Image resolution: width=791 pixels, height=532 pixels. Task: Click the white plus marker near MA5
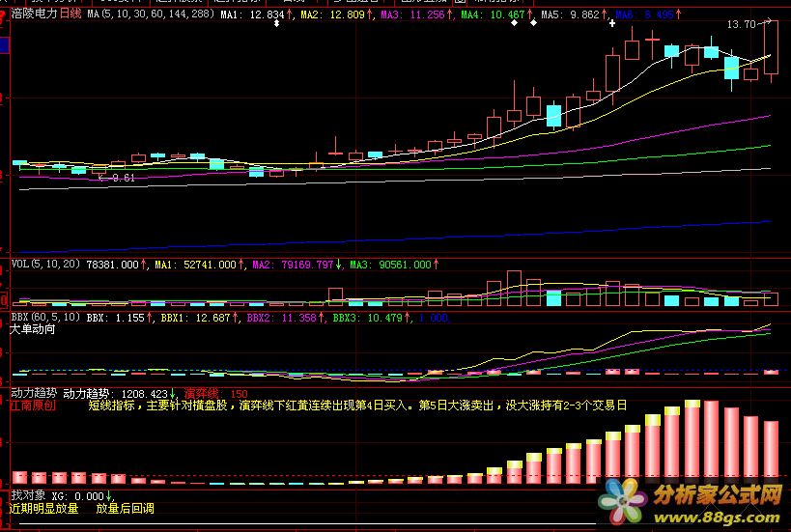612,24
